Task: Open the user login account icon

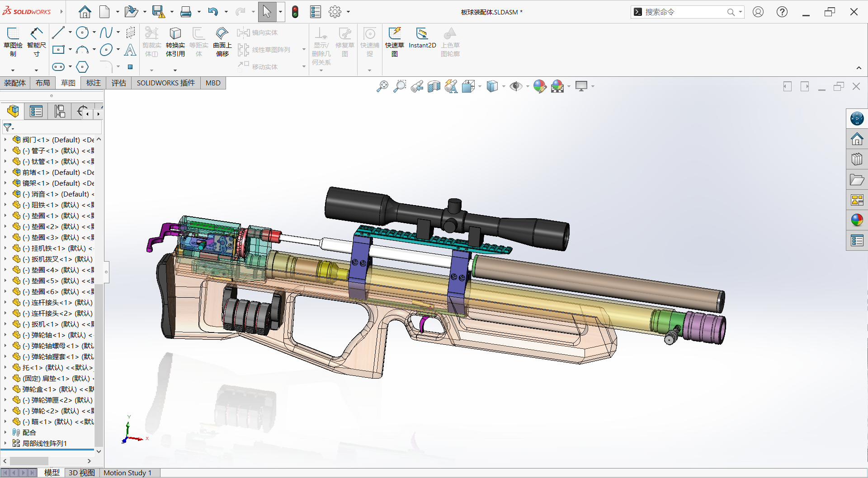Action: coord(758,12)
